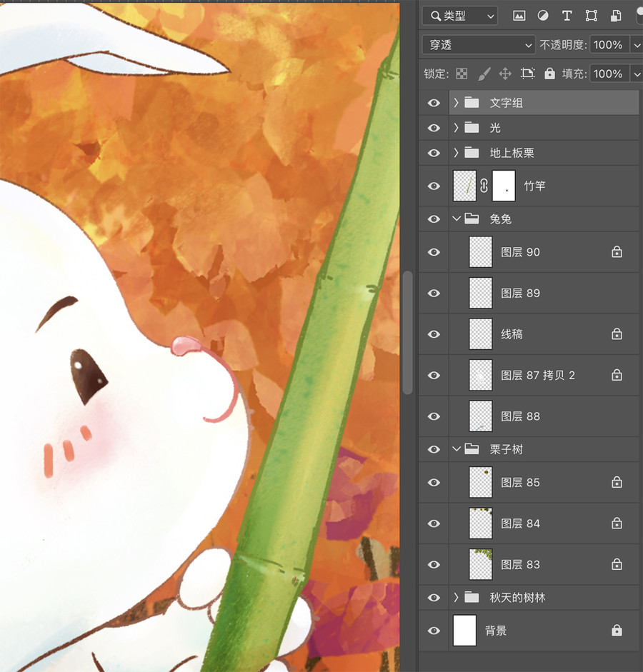Toggle visibility of 兔兔 group
Image resolution: width=643 pixels, height=672 pixels.
(434, 219)
